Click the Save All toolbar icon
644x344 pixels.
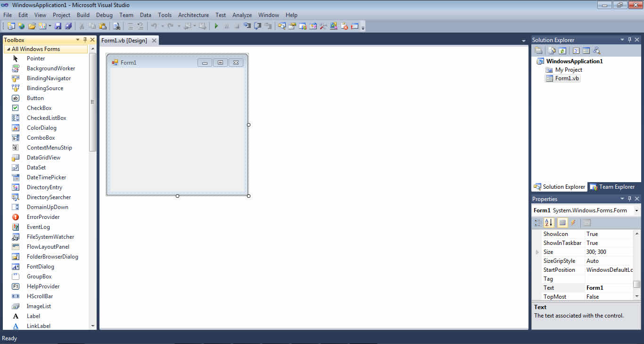click(x=68, y=26)
